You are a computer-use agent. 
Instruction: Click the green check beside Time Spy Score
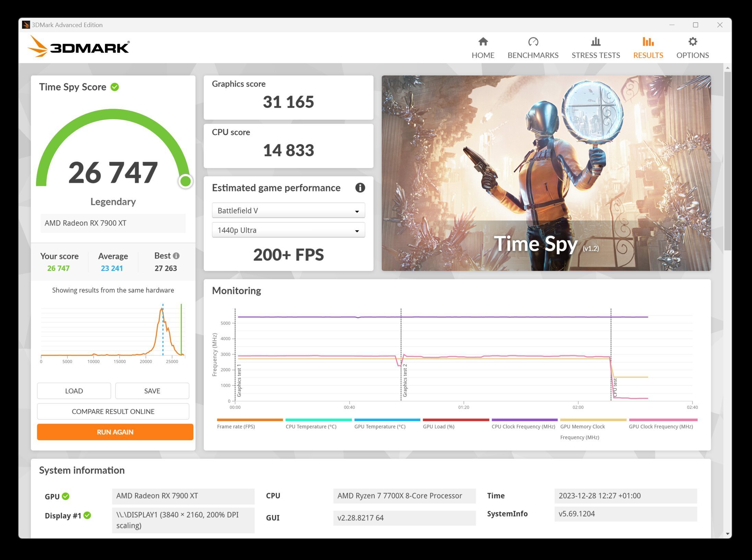tap(115, 87)
